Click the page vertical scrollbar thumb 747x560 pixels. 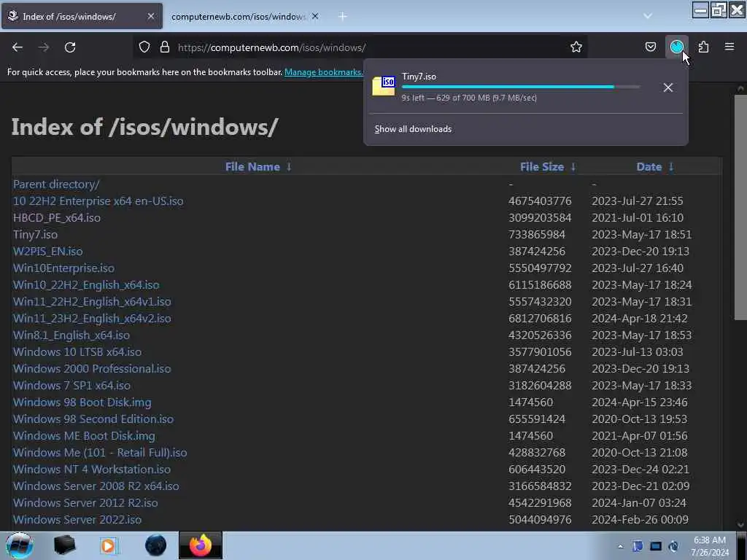[x=740, y=207]
